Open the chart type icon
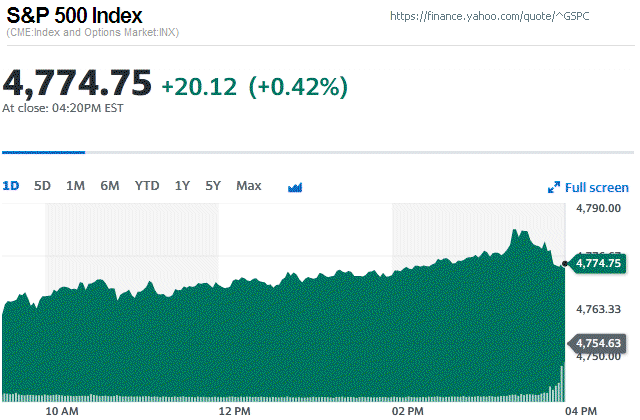The image size is (640, 420). coord(295,186)
